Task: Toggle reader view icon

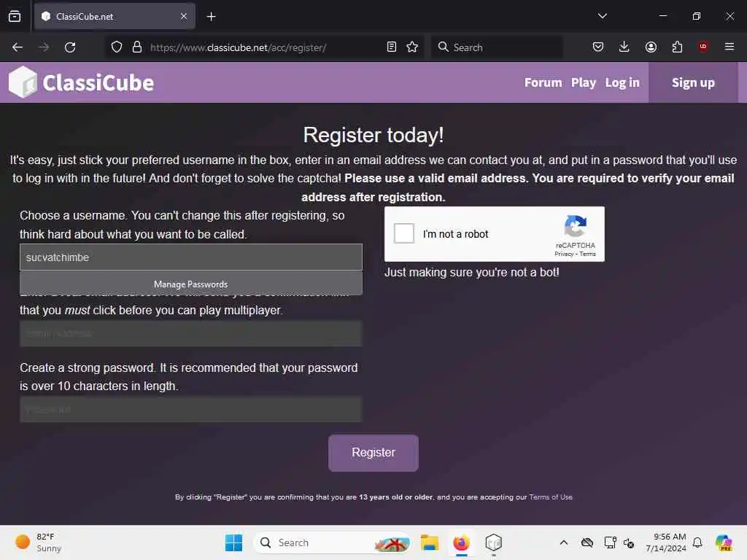Action: point(392,47)
